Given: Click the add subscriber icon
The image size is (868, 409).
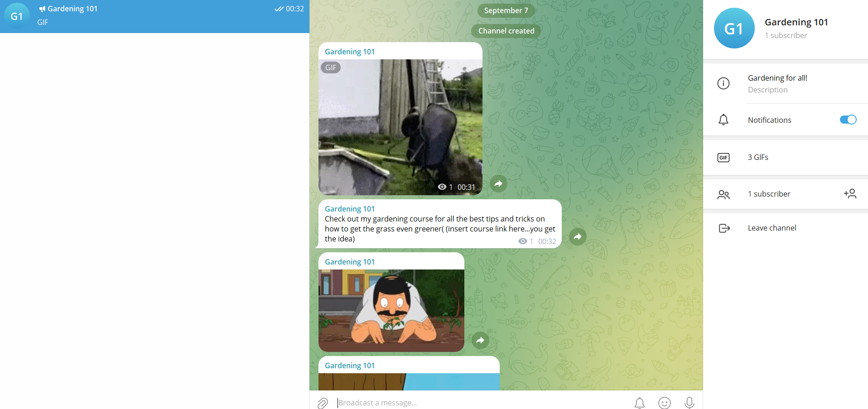Looking at the screenshot, I should [x=850, y=194].
